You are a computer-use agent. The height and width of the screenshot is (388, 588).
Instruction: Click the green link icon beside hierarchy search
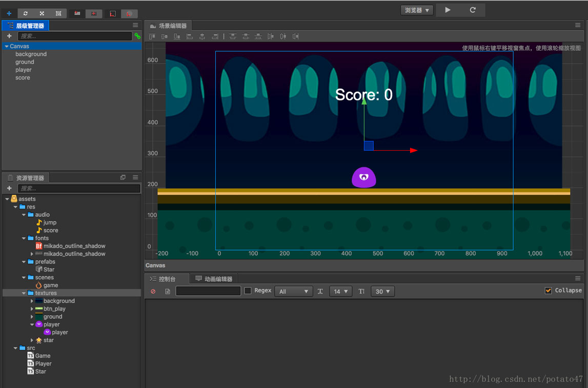coord(137,36)
